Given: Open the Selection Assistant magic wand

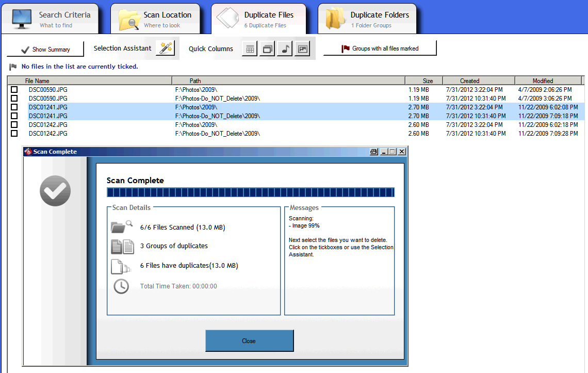Looking at the screenshot, I should click(165, 48).
